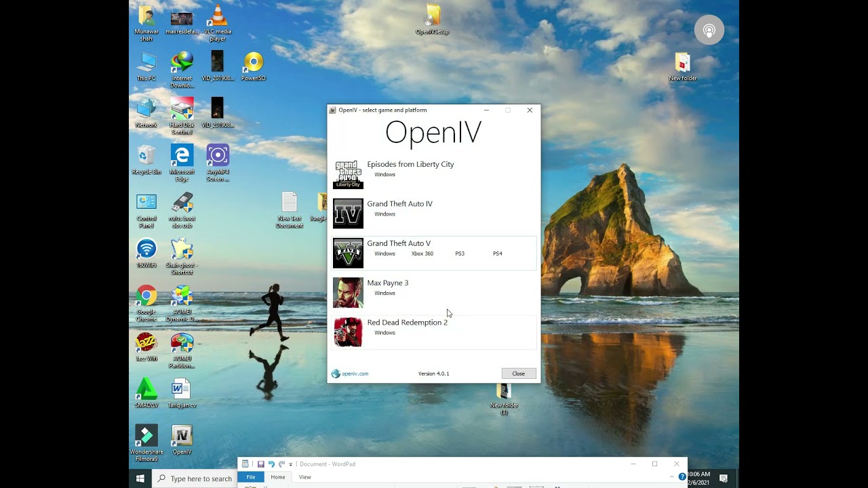Choose PS3 platform for Grand Theft Auto V
Screen dimensions: 868x488
460,253
